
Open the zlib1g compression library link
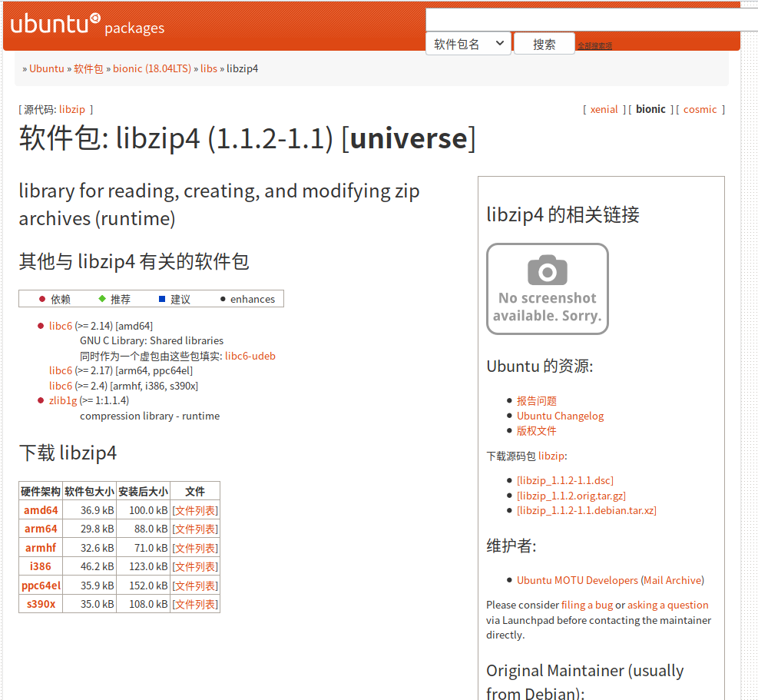click(62, 400)
